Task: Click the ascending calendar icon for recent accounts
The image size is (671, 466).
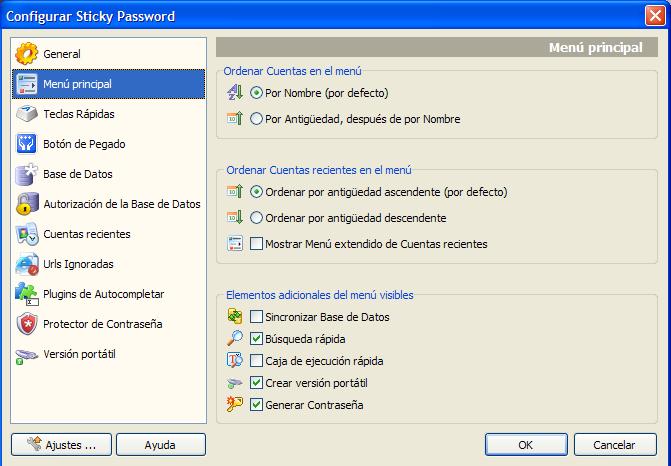Action: (235, 191)
